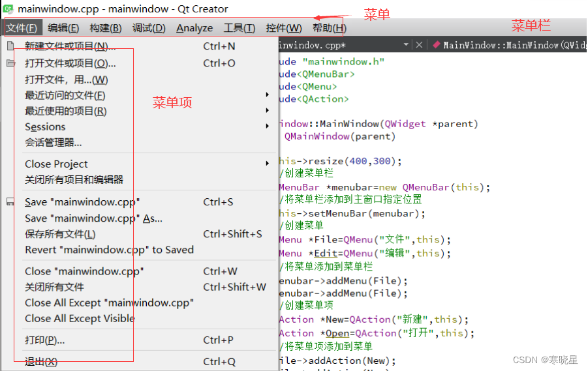Expand 最近使用的项目 submenu arrow
Screen dimensions: 588x371
click(x=267, y=111)
